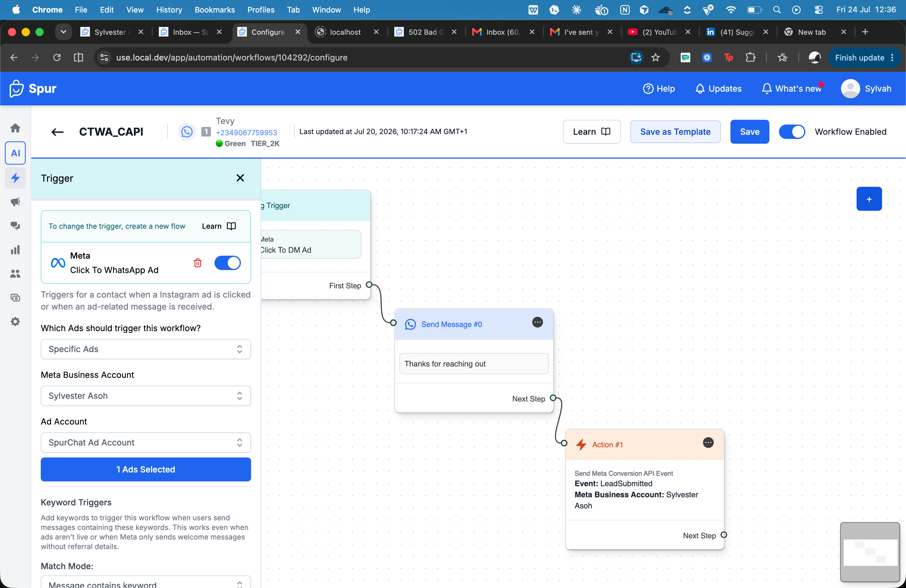This screenshot has height=588, width=906.
Task: Open a new Chrome tab with plus
Action: [865, 32]
